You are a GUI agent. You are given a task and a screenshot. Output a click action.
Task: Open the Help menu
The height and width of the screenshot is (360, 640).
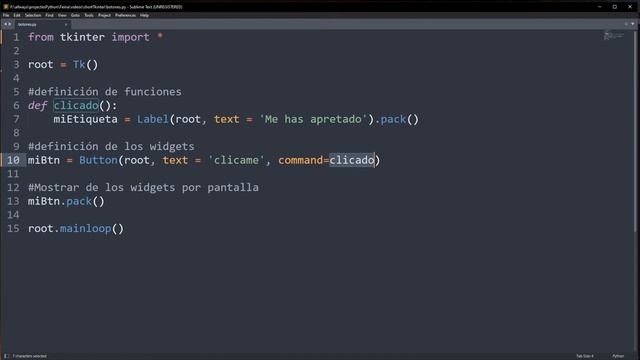(x=144, y=15)
